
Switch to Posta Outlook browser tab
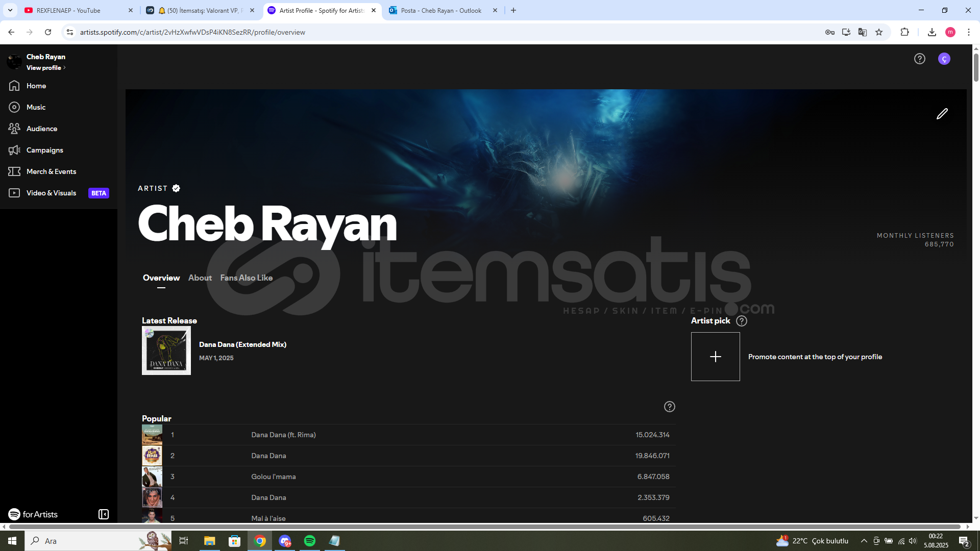443,10
